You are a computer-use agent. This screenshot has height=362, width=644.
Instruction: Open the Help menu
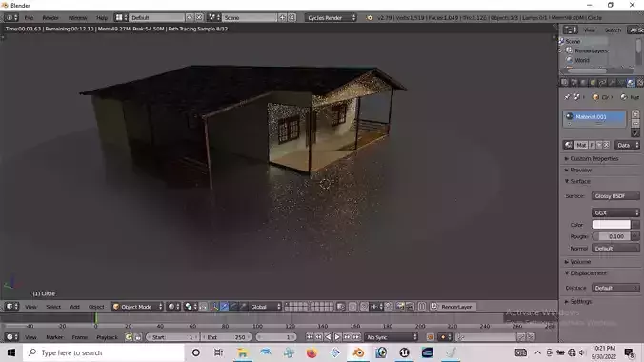[101, 18]
